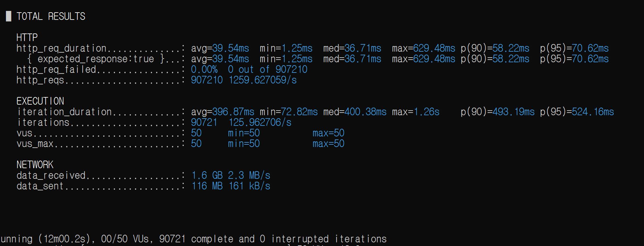Screen dimensions: 644x246
Task: Click the 116 MB data_sent value
Action: tap(207, 186)
